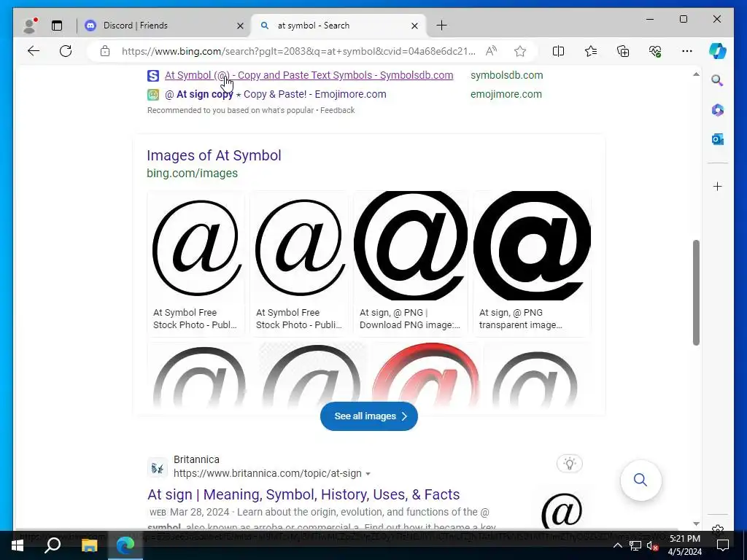Open Collections panel
747x560 pixels.
click(x=623, y=51)
